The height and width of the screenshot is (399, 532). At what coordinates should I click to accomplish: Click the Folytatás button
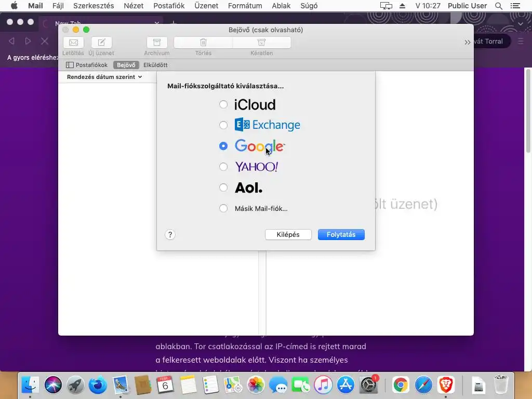point(341,234)
